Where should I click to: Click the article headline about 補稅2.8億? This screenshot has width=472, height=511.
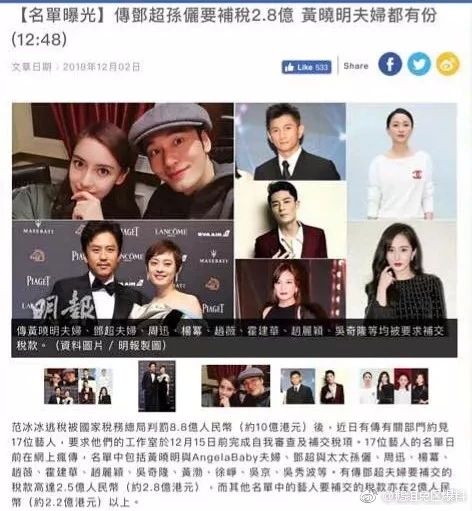pos(224,28)
